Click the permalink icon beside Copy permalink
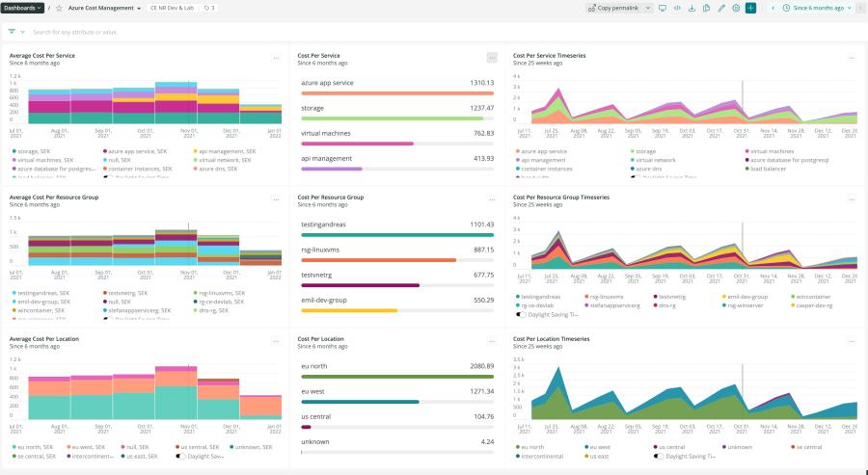Viewport: 868px width, 475px height. click(592, 9)
